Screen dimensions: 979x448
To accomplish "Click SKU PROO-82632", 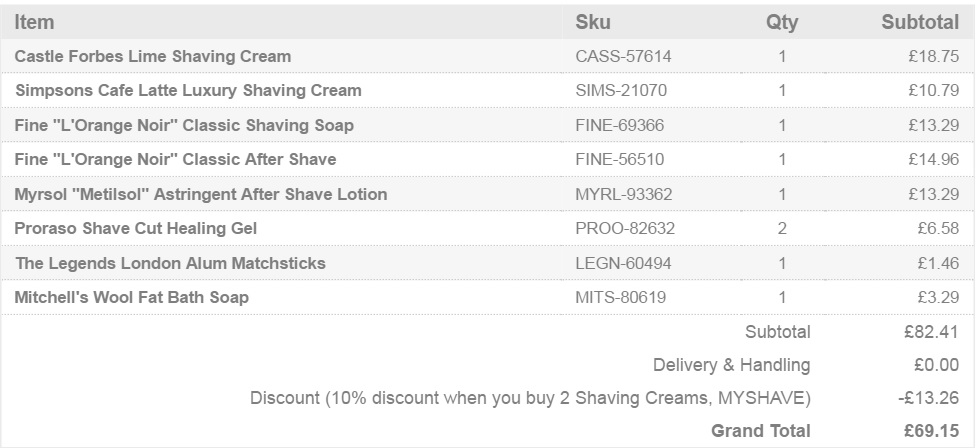I will pos(625,228).
